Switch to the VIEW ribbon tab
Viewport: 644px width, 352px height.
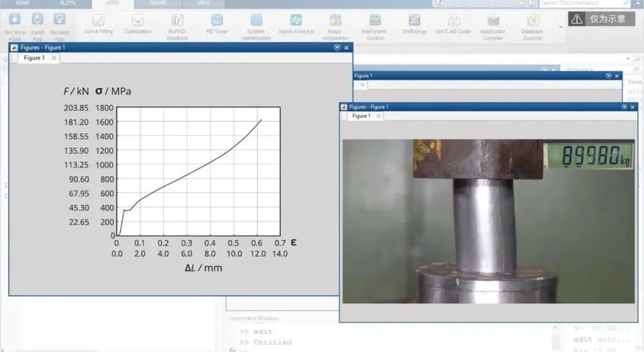point(203,4)
